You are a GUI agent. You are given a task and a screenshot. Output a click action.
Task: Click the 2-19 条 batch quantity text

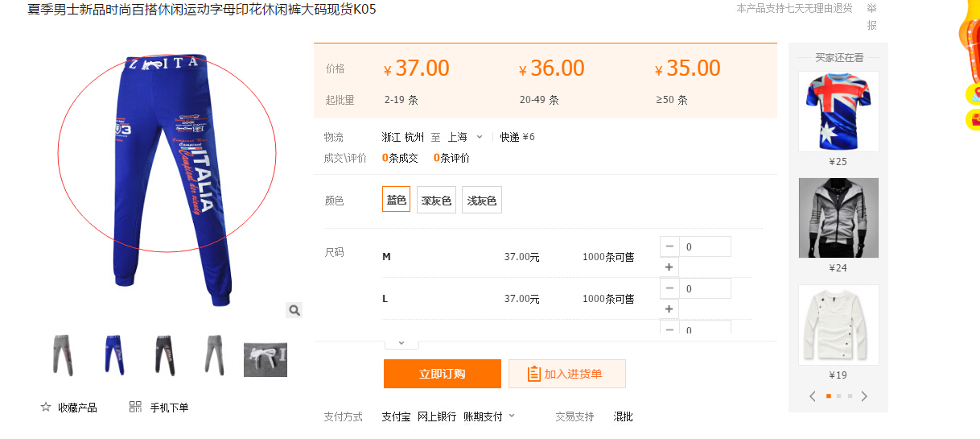click(401, 101)
